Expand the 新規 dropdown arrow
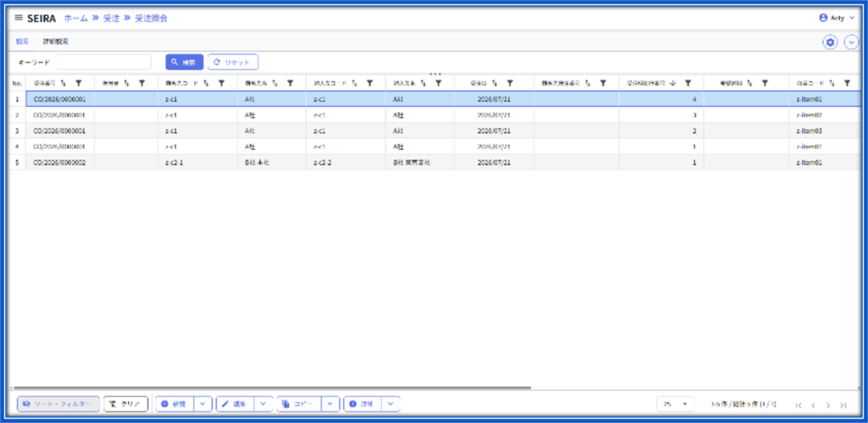Image resolution: width=868 pixels, height=423 pixels. click(203, 404)
